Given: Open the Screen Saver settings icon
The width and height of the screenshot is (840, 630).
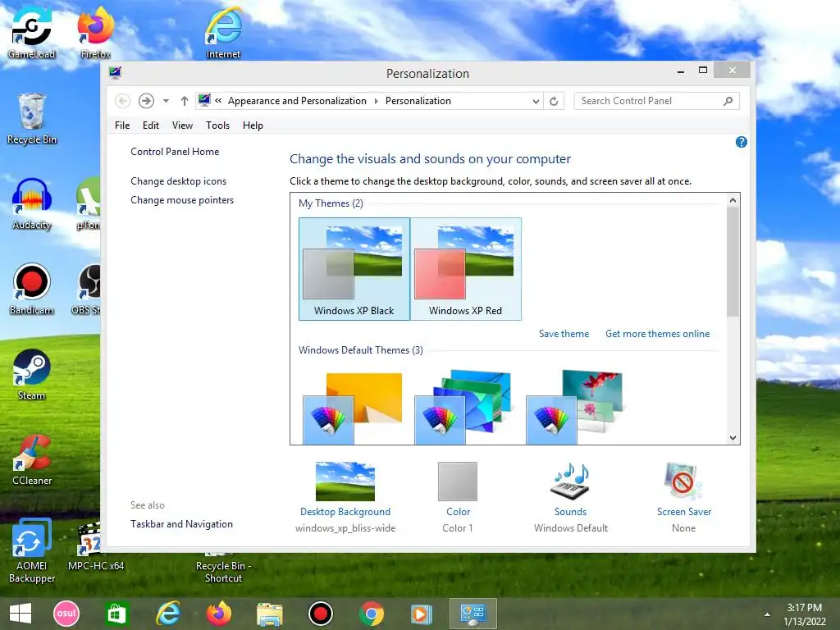Looking at the screenshot, I should pyautogui.click(x=683, y=481).
